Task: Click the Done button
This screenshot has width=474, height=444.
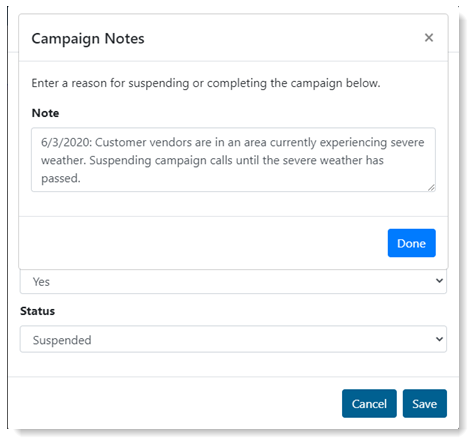Action: point(411,243)
